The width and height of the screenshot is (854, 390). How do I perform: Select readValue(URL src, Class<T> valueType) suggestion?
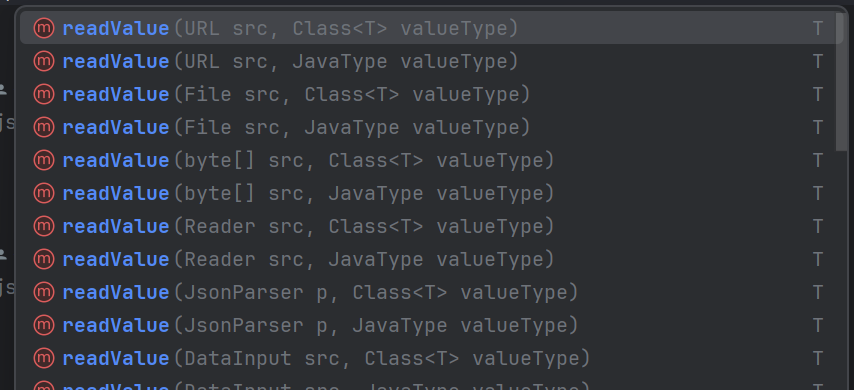pos(431,28)
